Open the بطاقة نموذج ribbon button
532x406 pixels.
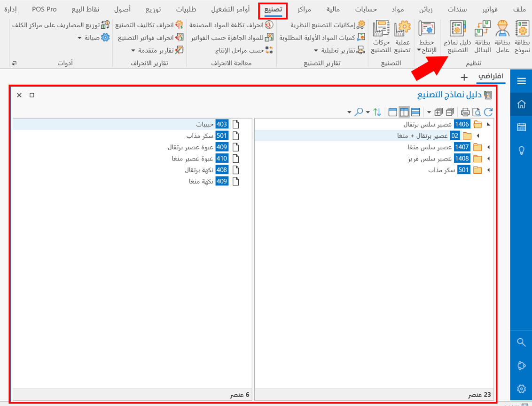tap(522, 37)
